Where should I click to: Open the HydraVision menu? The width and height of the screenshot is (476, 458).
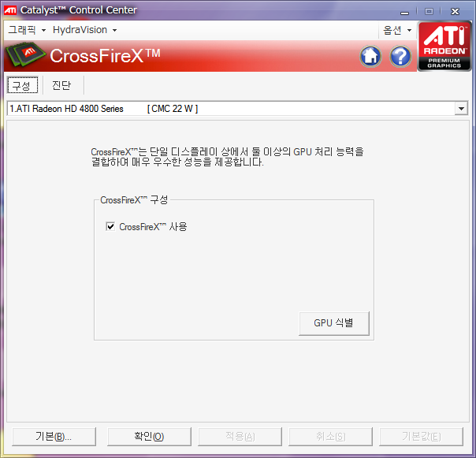click(84, 30)
